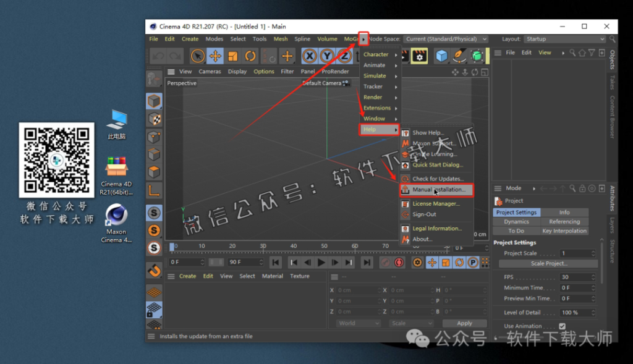
Task: Open the World coordinate system dropdown
Action: (x=359, y=323)
